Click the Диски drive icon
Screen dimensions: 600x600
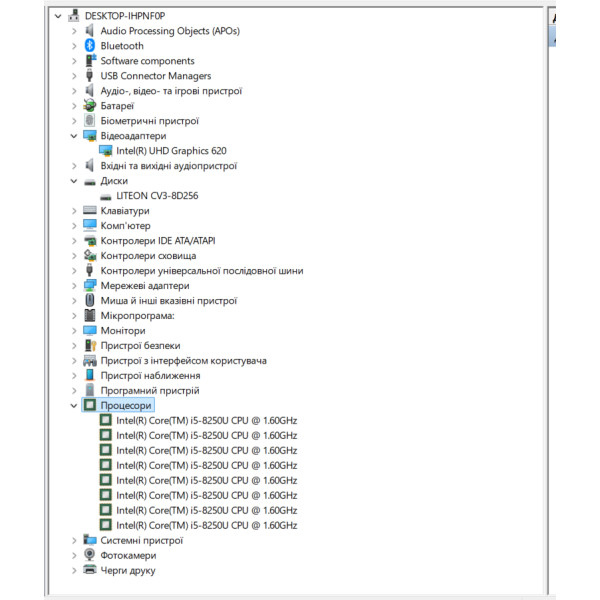[90, 182]
